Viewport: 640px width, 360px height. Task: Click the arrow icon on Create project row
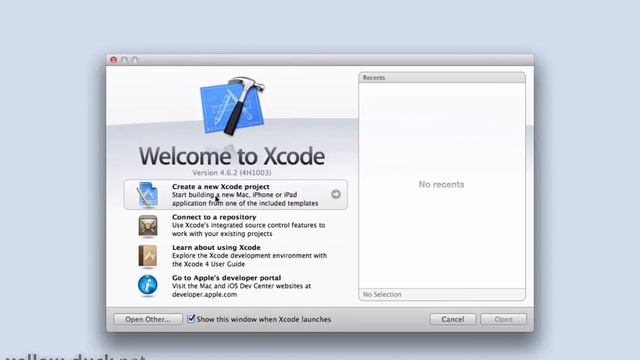pyautogui.click(x=336, y=194)
